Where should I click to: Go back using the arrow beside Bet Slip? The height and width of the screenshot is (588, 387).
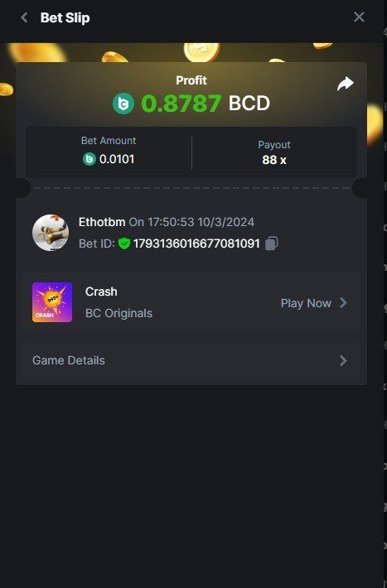point(24,17)
